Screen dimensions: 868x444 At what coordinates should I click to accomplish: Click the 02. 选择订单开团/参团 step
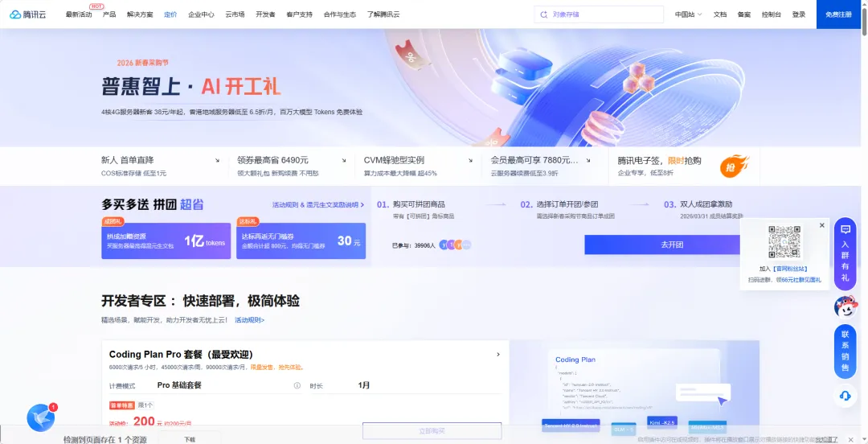pos(567,209)
